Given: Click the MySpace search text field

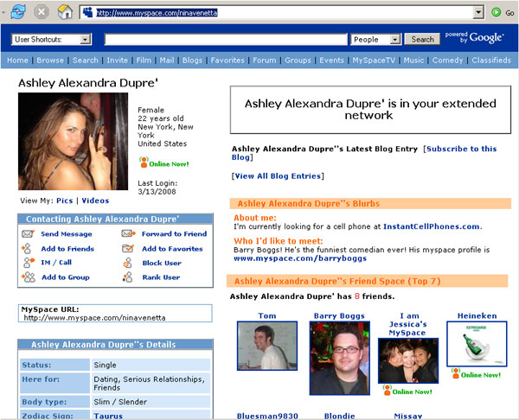Looking at the screenshot, I should point(226,40).
